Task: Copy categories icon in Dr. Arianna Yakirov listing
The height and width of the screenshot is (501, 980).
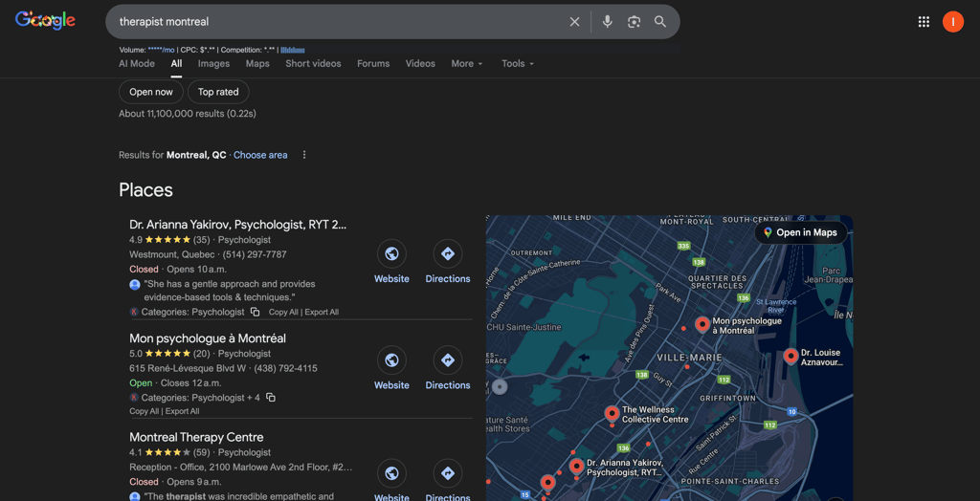Action: tap(255, 312)
